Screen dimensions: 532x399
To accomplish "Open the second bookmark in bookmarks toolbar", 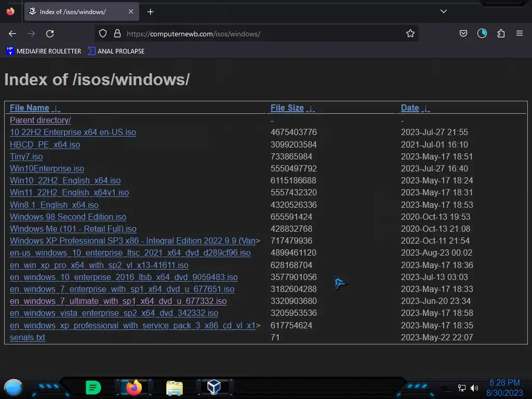I will click(x=116, y=51).
